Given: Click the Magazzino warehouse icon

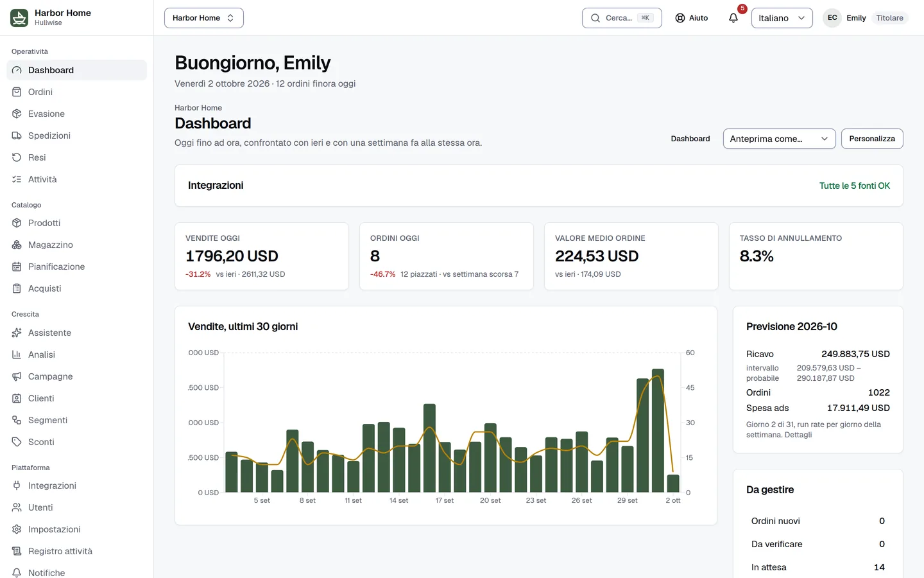Looking at the screenshot, I should tap(17, 245).
